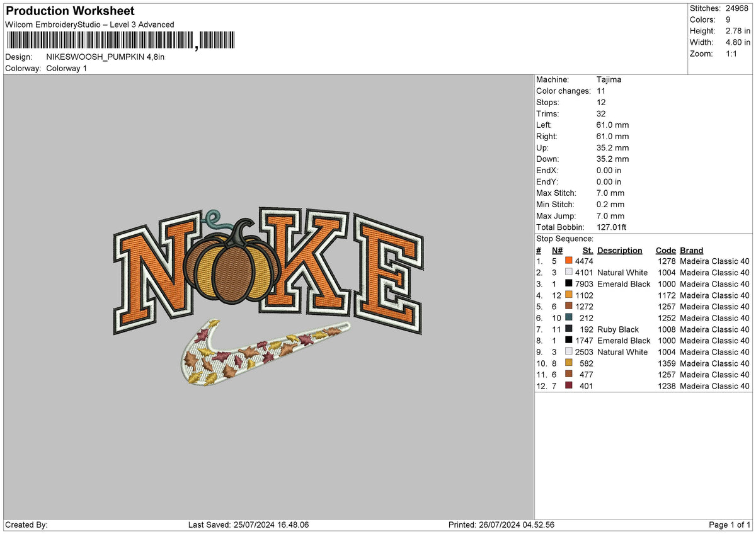The width and height of the screenshot is (756, 534).
Task: Click the 'Brand' column header
Action: click(692, 251)
